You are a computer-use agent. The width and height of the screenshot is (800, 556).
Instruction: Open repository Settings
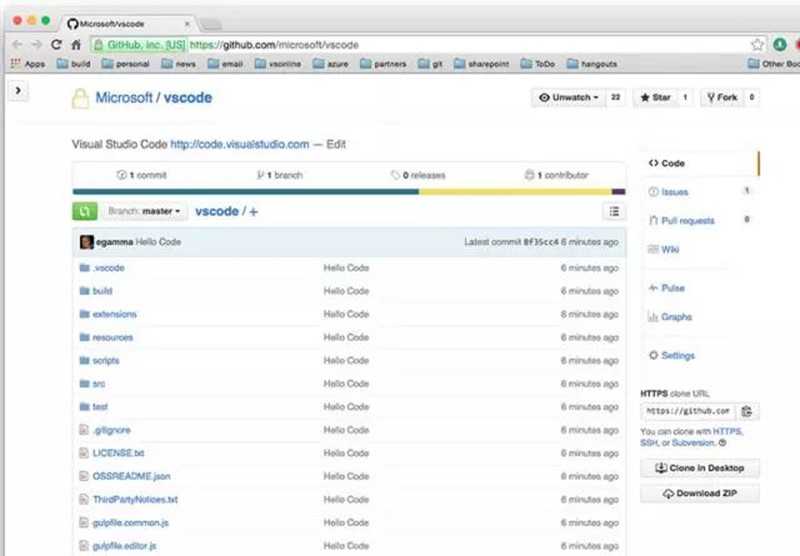[671, 356]
